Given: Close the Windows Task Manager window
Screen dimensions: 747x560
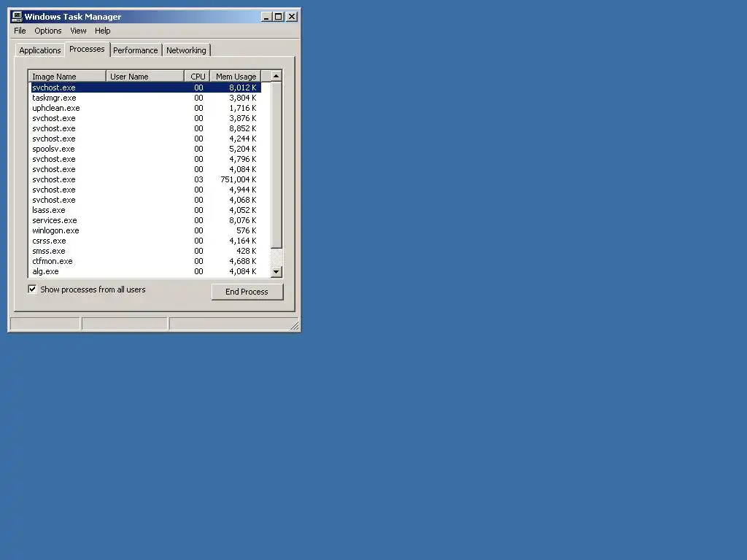Looking at the screenshot, I should tap(292, 17).
